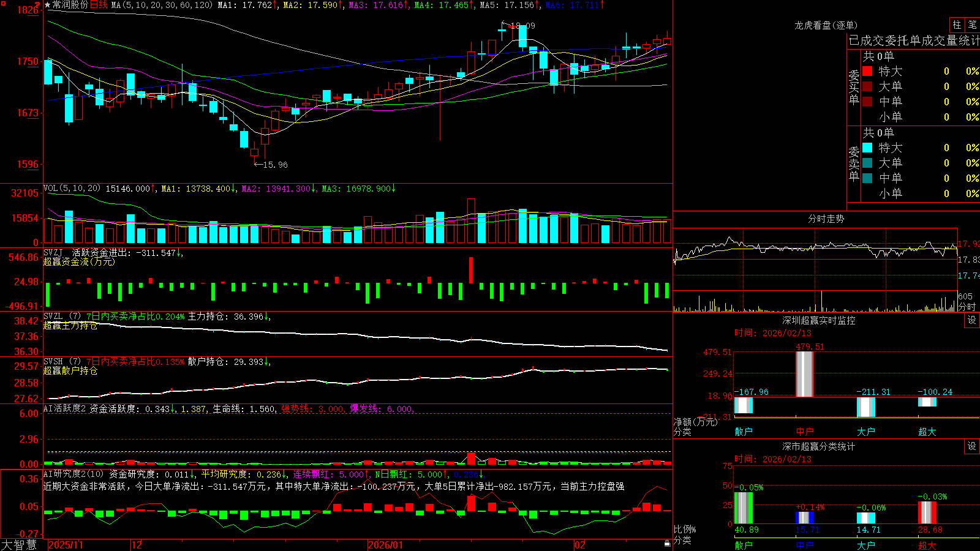Click the 15.96 low price annotation

[x=275, y=165]
